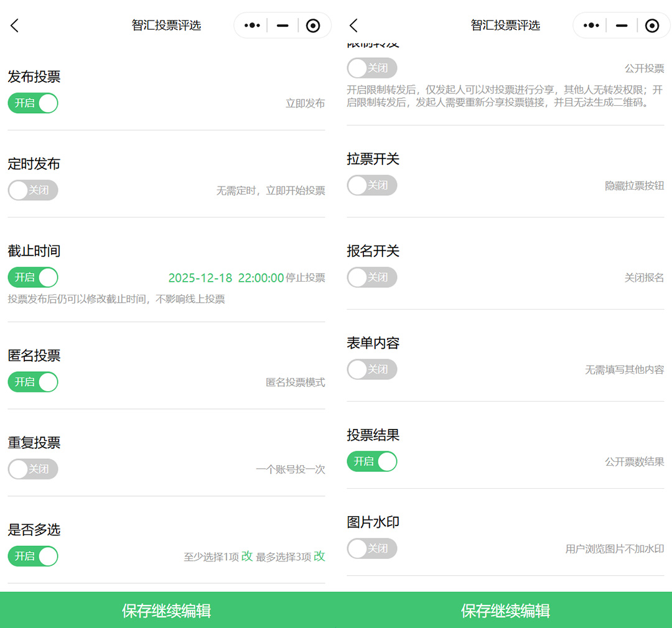This screenshot has width=672, height=628.
Task: Disable the 投票结果 toggle
Action: click(371, 461)
